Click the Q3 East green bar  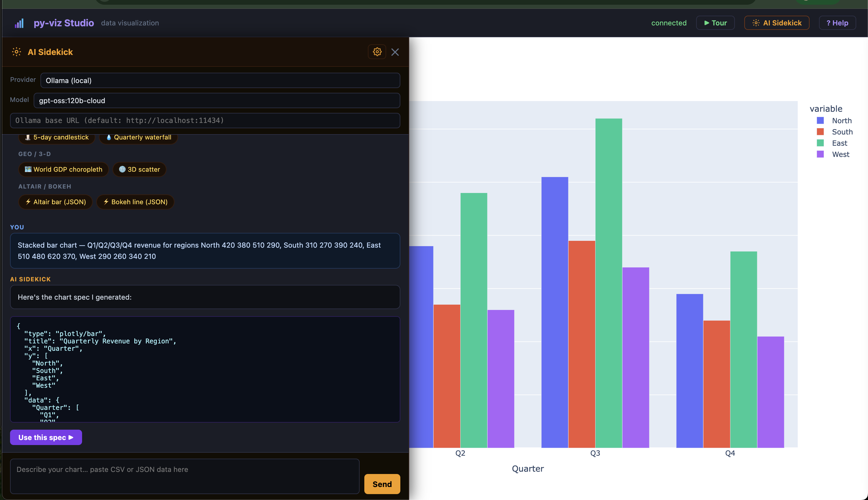[608, 283]
